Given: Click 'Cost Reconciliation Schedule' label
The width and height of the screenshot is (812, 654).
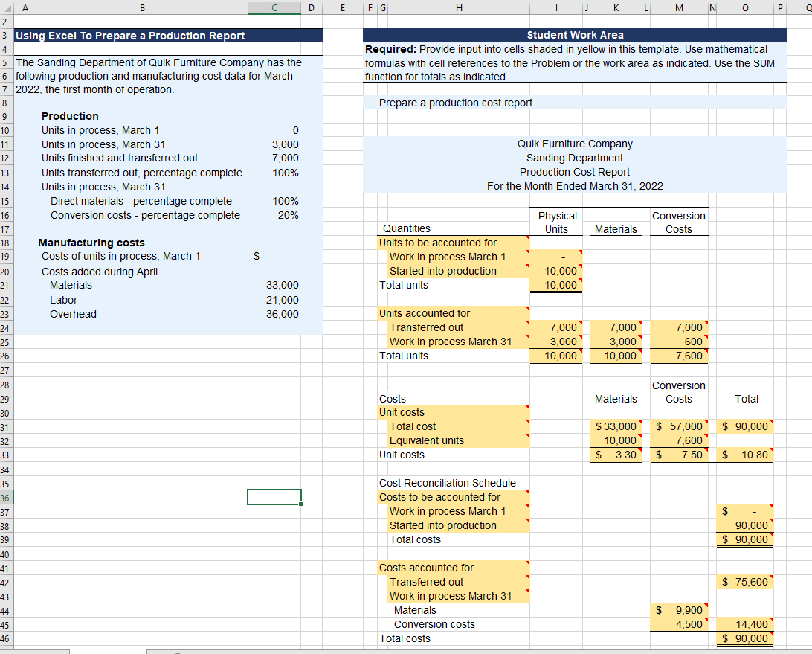Looking at the screenshot, I should pyautogui.click(x=448, y=483).
